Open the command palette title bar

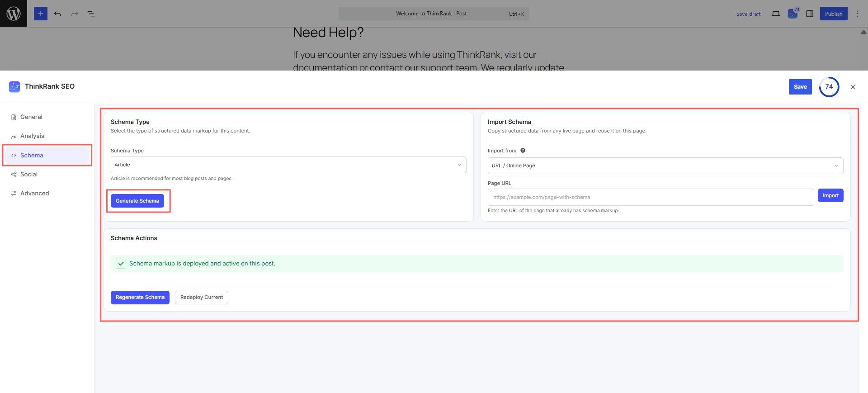(434, 14)
